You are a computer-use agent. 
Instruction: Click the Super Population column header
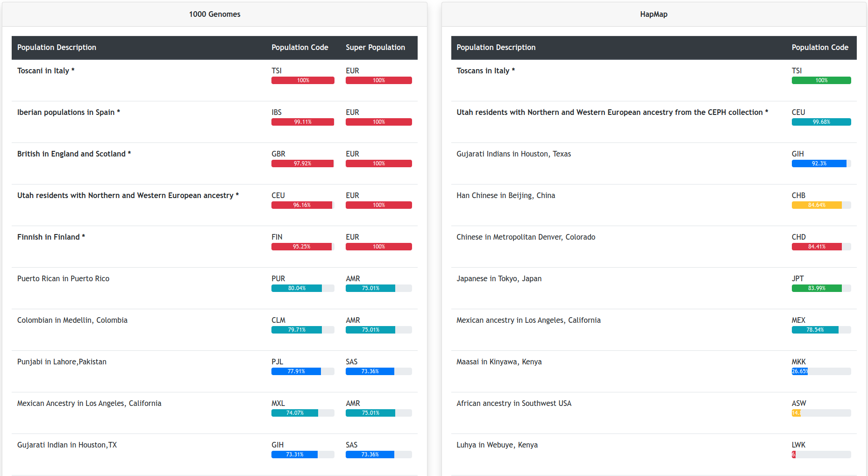tap(375, 48)
